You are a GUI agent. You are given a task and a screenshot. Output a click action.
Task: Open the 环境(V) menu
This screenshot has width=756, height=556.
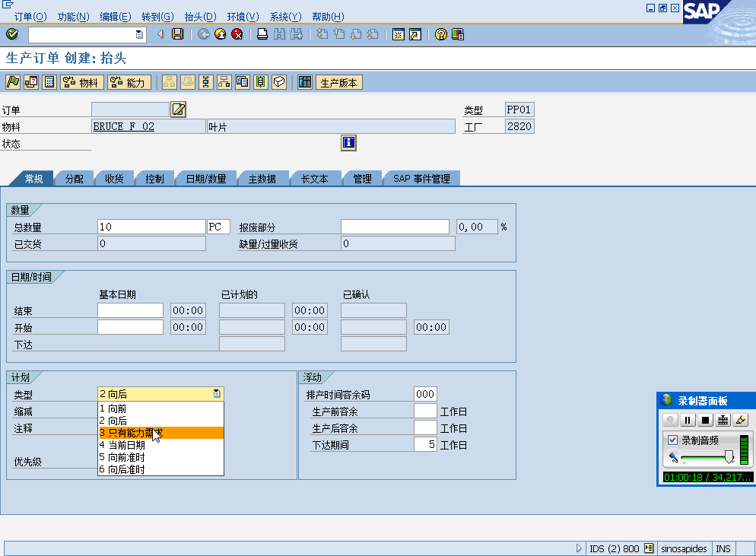click(x=243, y=17)
